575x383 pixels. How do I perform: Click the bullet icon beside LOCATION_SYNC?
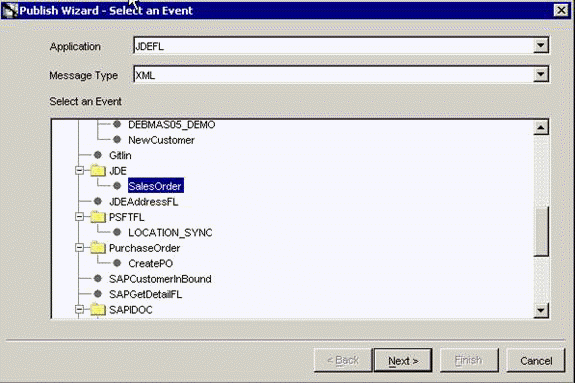(117, 232)
